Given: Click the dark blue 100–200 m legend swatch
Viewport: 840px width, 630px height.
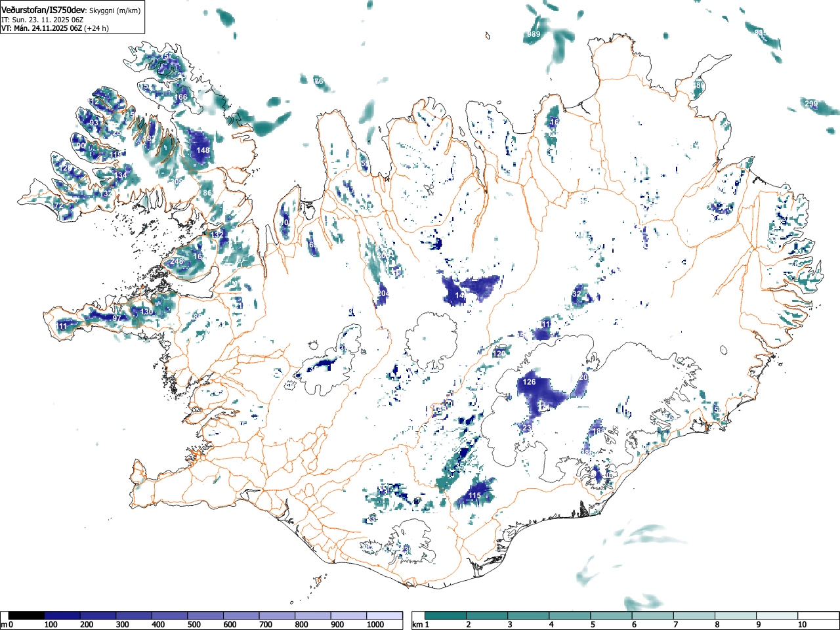Looking at the screenshot, I should [62, 616].
